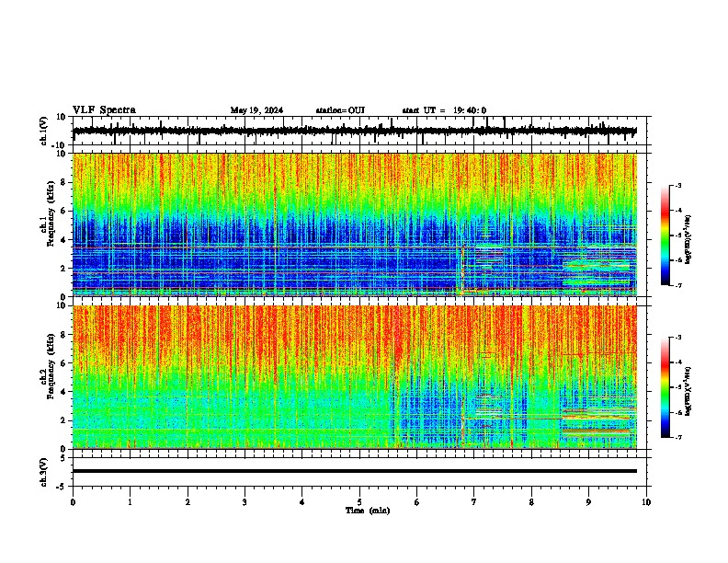Click the time axis end tick label "10"

pyautogui.click(x=646, y=502)
